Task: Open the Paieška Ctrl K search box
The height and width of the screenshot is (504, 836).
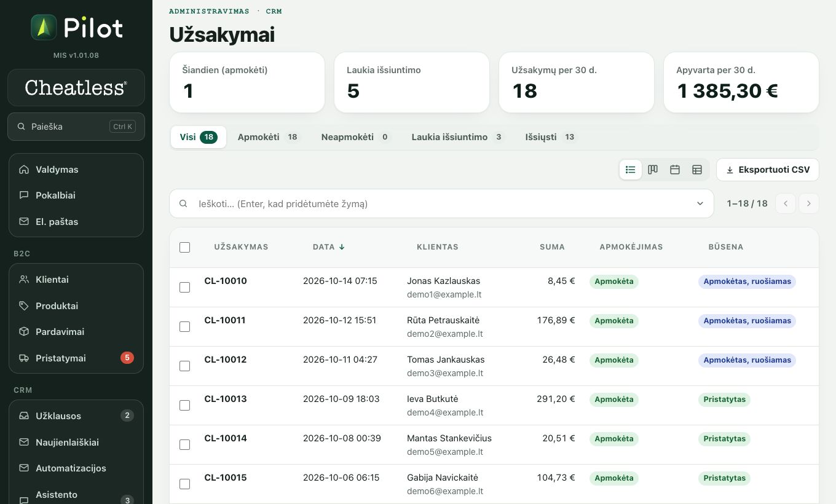Action: pyautogui.click(x=76, y=127)
